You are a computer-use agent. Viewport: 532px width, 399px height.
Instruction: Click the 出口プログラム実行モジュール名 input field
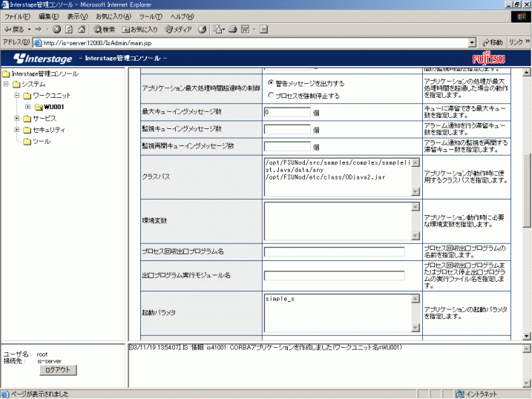pos(334,276)
